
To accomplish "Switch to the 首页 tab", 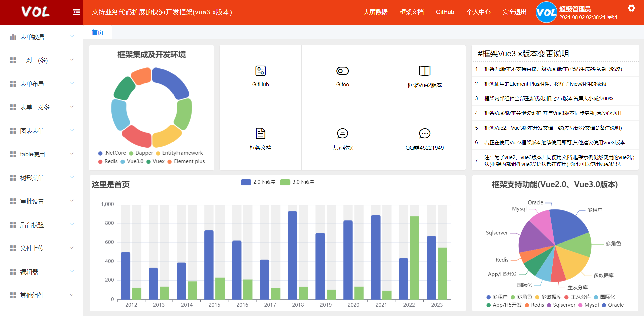I will click(x=97, y=32).
